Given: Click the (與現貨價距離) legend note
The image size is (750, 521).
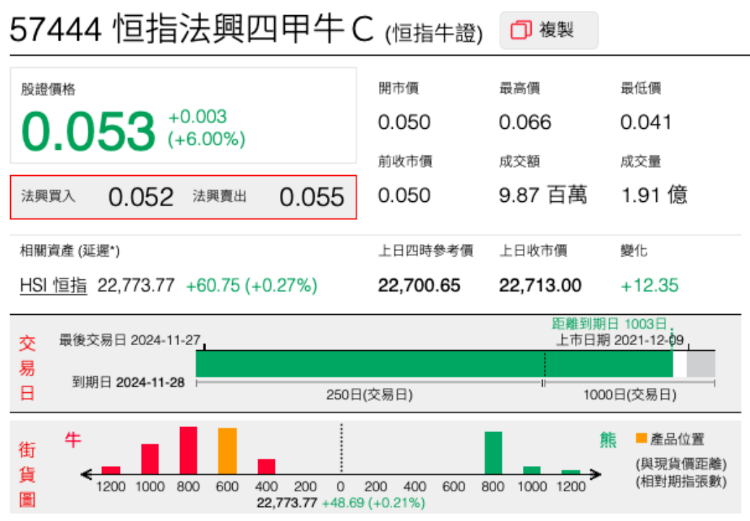Looking at the screenshot, I should point(681,464).
